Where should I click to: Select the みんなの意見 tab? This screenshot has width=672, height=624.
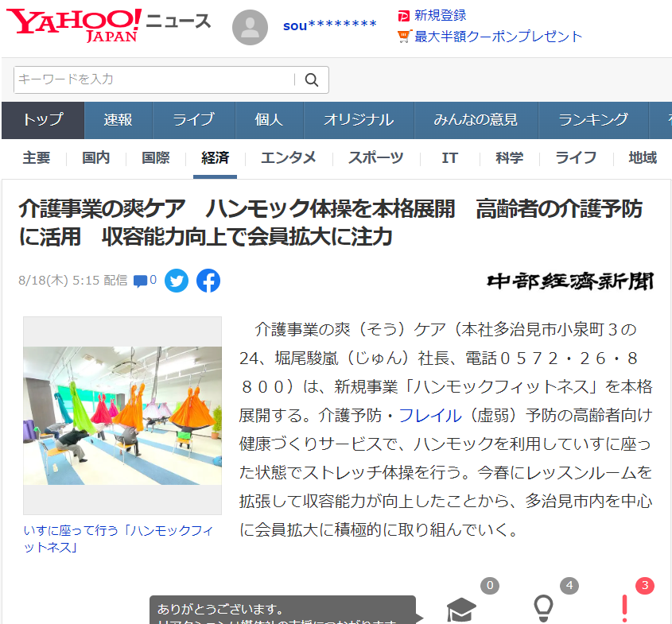click(475, 120)
